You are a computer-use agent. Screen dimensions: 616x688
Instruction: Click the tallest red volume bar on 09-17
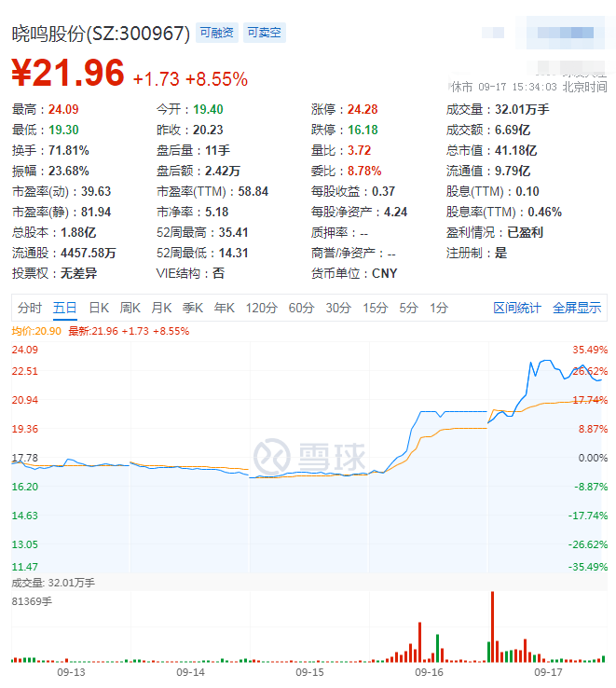[493, 627]
